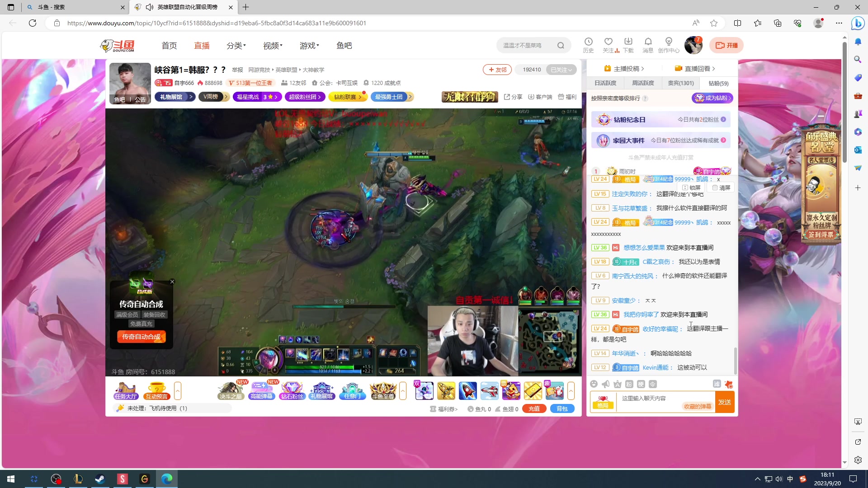Expand the 游戏 games menu

click(309, 46)
